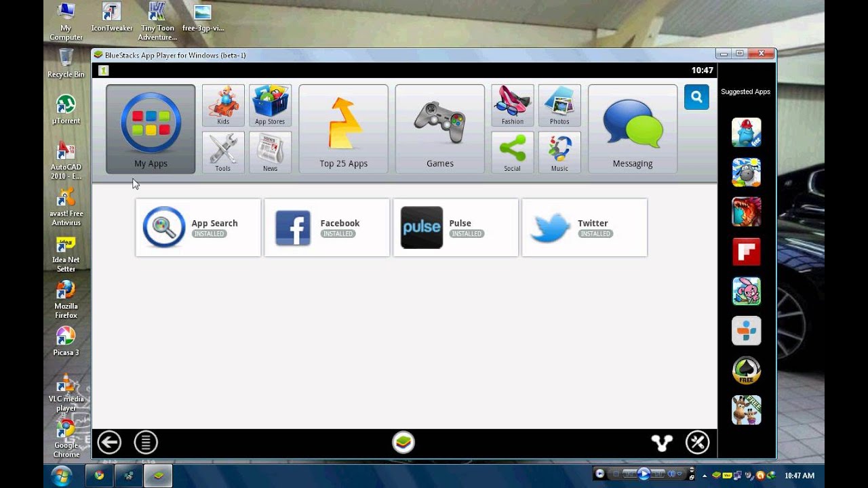Open the Photos category

pyautogui.click(x=559, y=106)
